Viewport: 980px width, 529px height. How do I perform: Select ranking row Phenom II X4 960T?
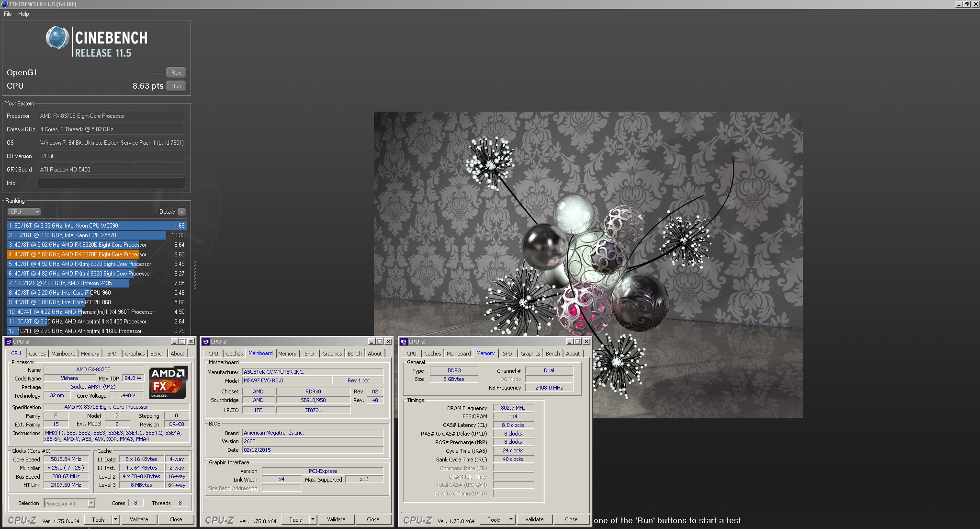pyautogui.click(x=96, y=312)
